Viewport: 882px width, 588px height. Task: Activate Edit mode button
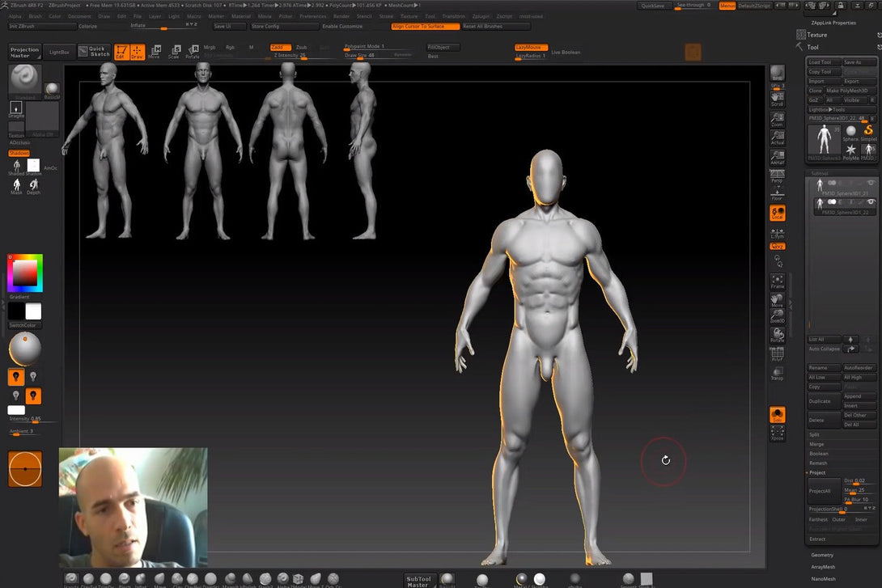pyautogui.click(x=121, y=52)
